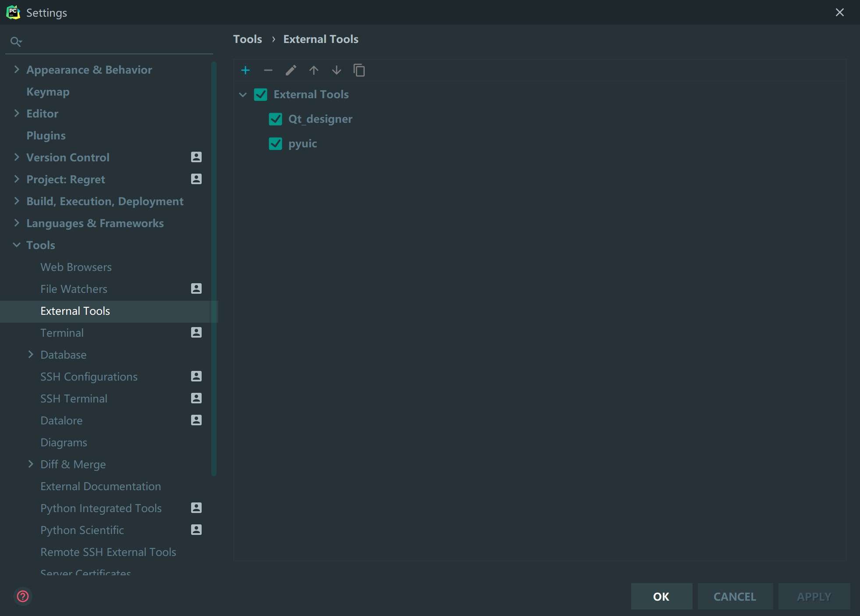Copy the selected tool

click(359, 70)
